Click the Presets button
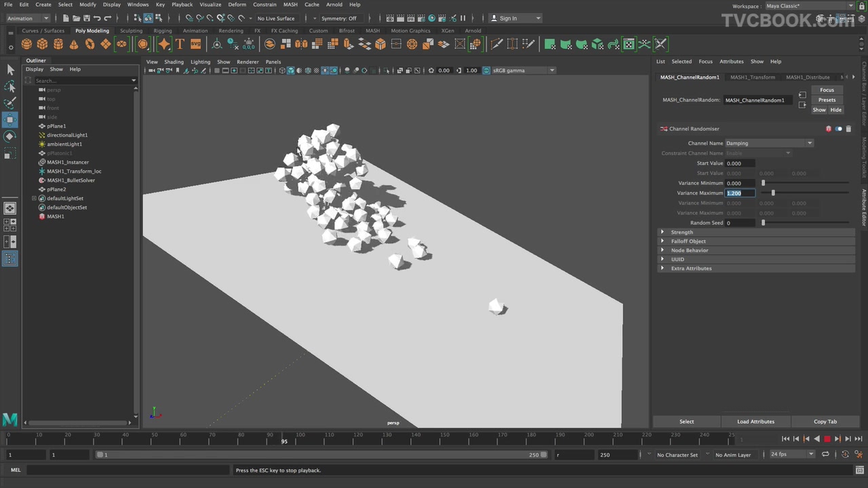The height and width of the screenshot is (488, 868). coord(827,100)
